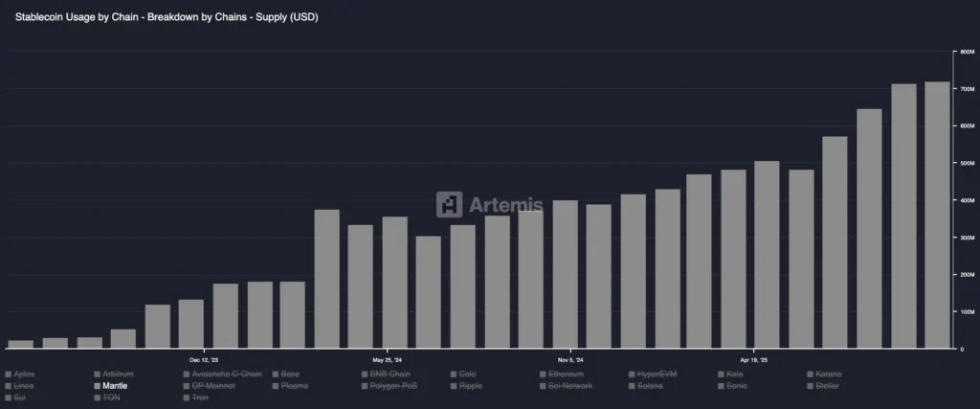
Task: Click the Sui legend square icon
Action: coord(8,398)
